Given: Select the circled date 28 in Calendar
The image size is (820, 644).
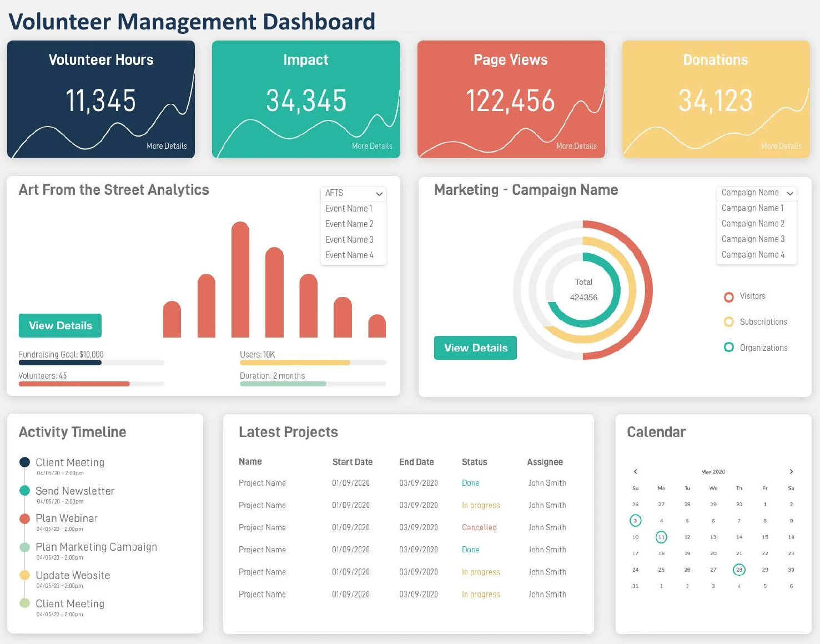Looking at the screenshot, I should pos(739,569).
